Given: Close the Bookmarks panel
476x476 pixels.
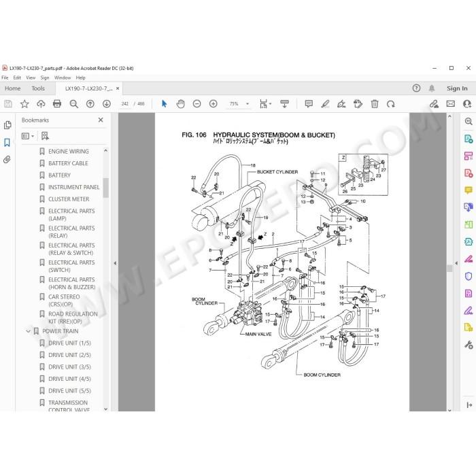Looking at the screenshot, I should pyautogui.click(x=101, y=120).
